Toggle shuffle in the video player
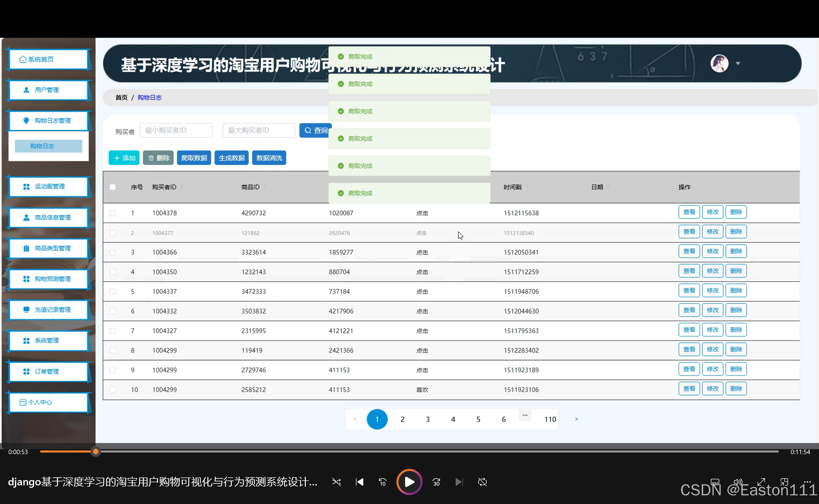This screenshot has height=504, width=819. [x=336, y=482]
